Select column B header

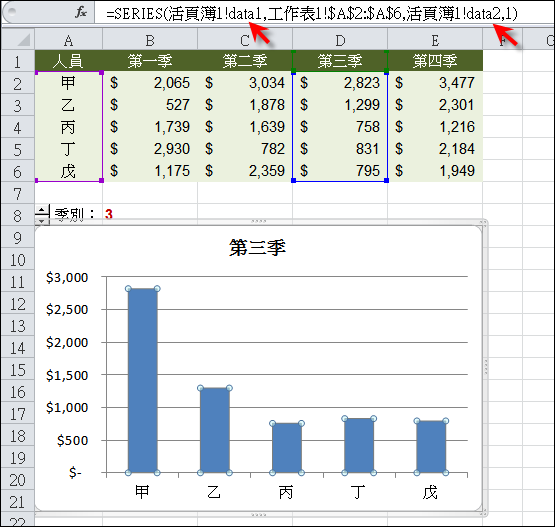tap(150, 40)
